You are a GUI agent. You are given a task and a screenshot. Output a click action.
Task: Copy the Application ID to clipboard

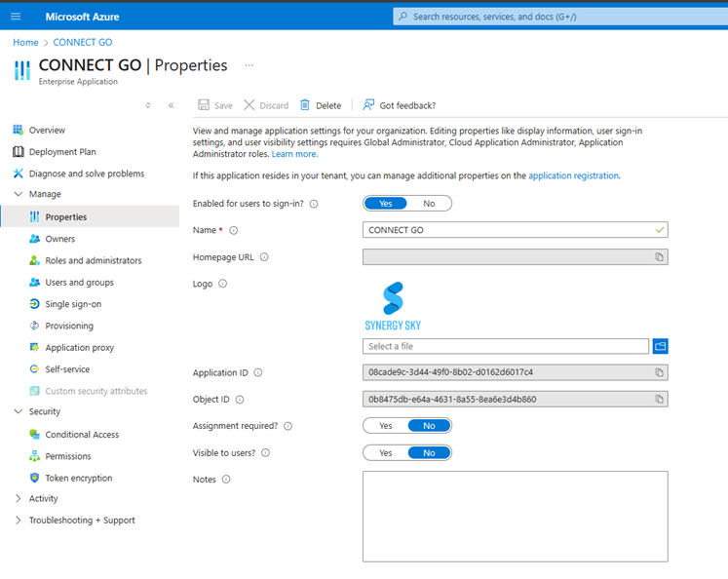pyautogui.click(x=659, y=372)
